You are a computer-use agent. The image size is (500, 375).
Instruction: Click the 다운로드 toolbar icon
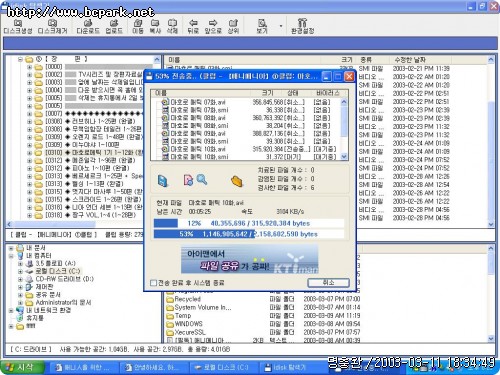click(88, 23)
